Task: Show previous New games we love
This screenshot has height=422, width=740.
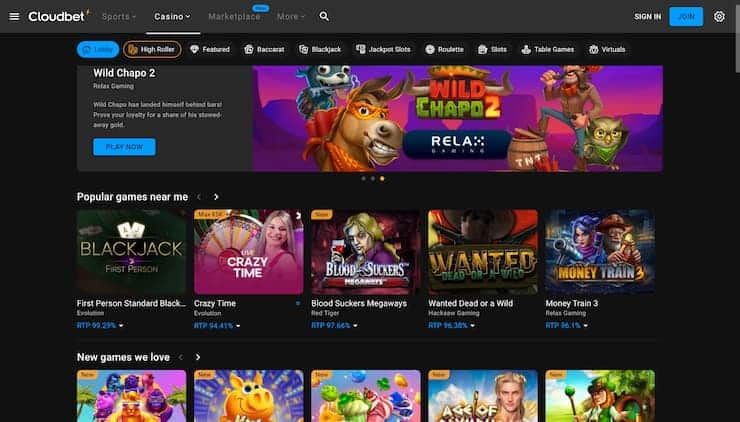Action: coord(181,357)
